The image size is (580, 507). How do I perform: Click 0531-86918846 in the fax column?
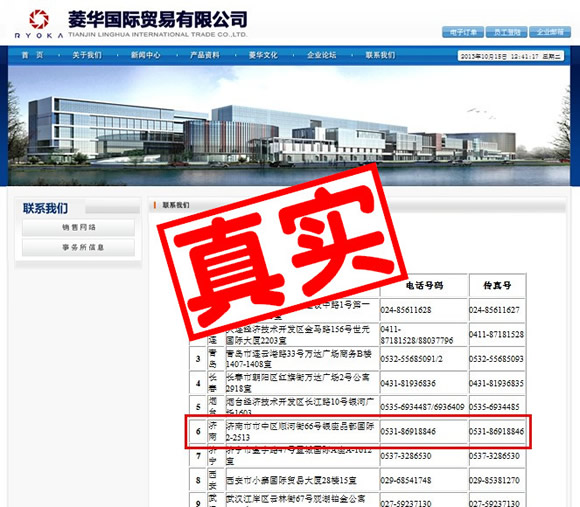point(496,432)
